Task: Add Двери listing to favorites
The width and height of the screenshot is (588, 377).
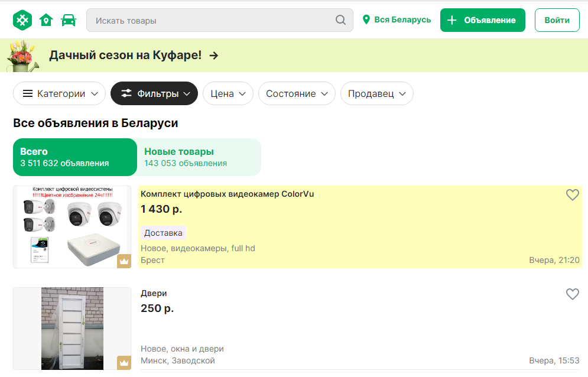Action: click(x=572, y=294)
